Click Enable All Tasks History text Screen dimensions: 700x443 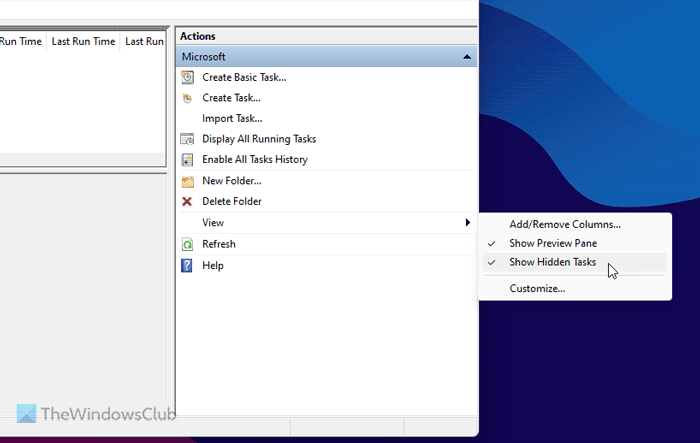click(x=255, y=159)
